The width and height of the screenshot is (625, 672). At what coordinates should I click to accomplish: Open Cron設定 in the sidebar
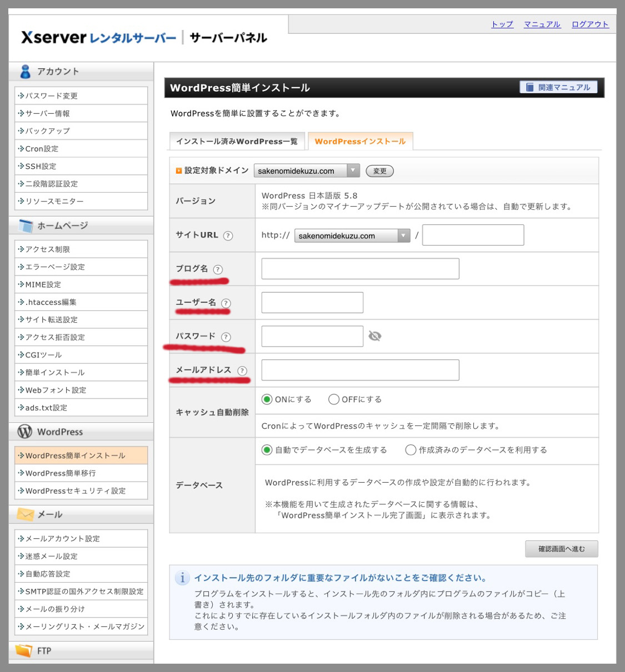coord(81,148)
